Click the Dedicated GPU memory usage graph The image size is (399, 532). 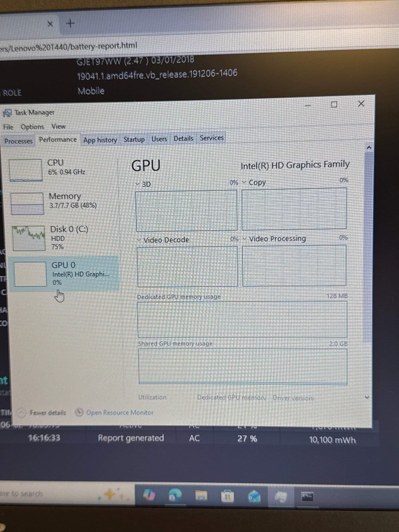[x=242, y=320]
